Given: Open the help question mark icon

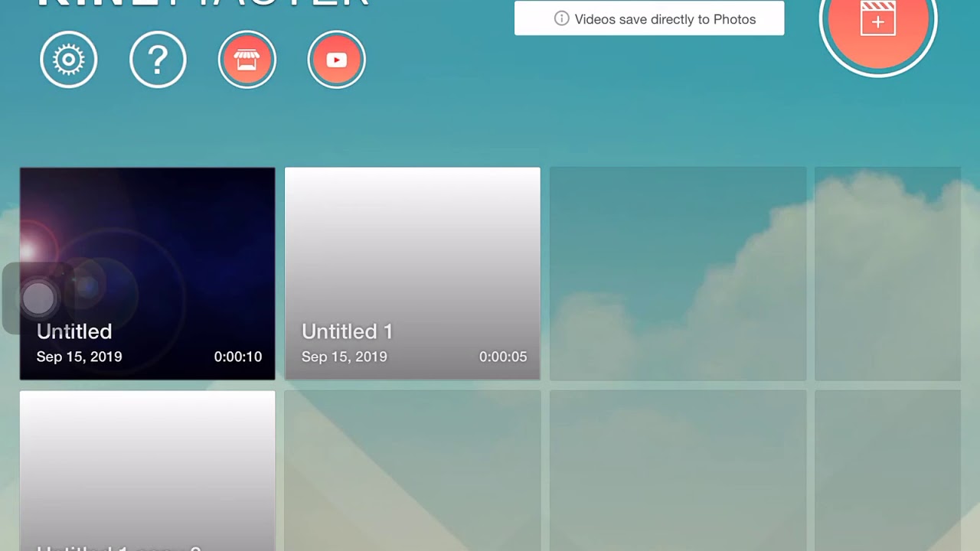Looking at the screenshot, I should 158,60.
